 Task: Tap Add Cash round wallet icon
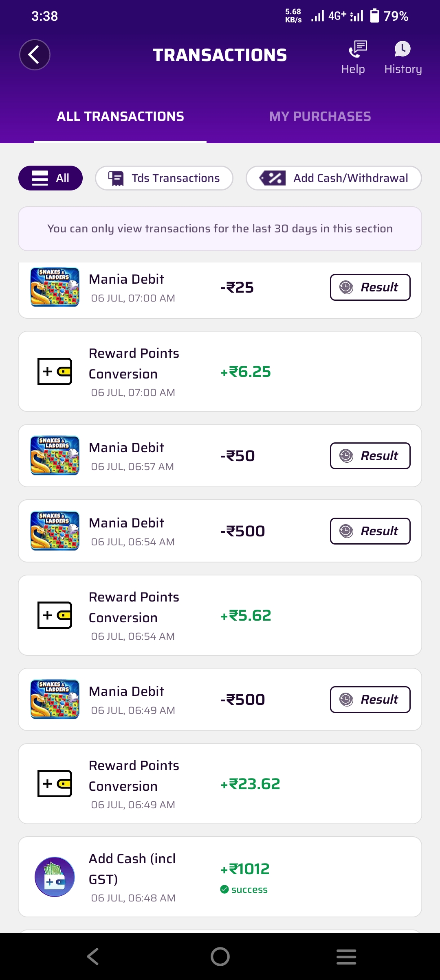(x=55, y=877)
